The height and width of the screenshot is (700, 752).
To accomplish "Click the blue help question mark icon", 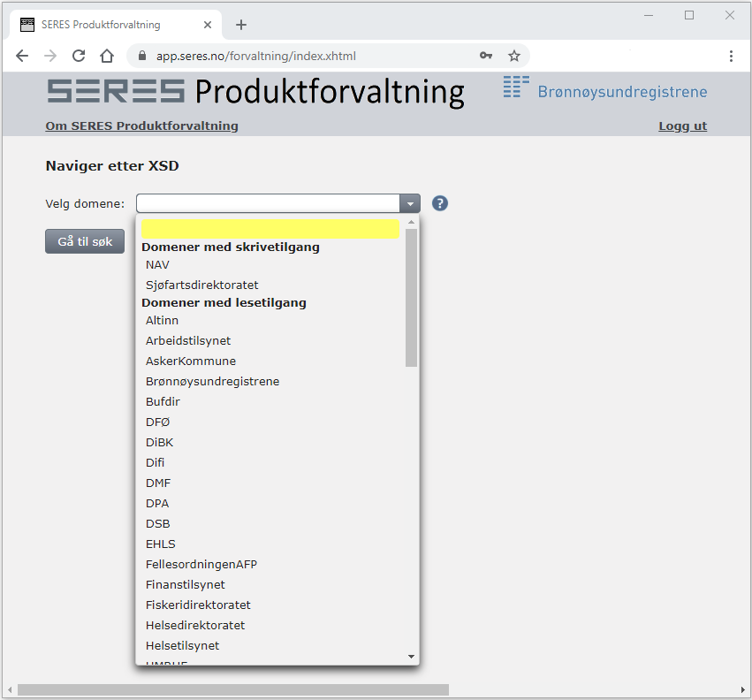I will (x=440, y=203).
